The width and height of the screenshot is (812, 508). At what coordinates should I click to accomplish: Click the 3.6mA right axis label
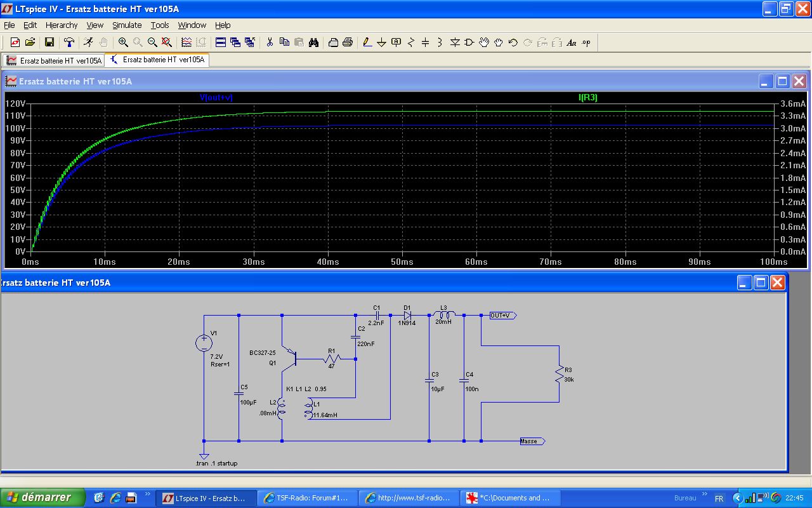coord(793,104)
